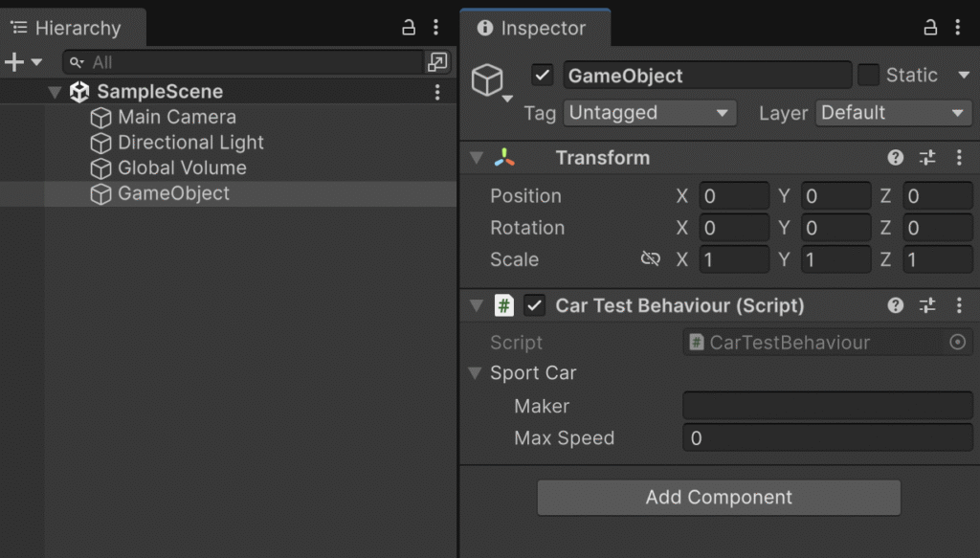Open the Layer dropdown showing Default

894,113
